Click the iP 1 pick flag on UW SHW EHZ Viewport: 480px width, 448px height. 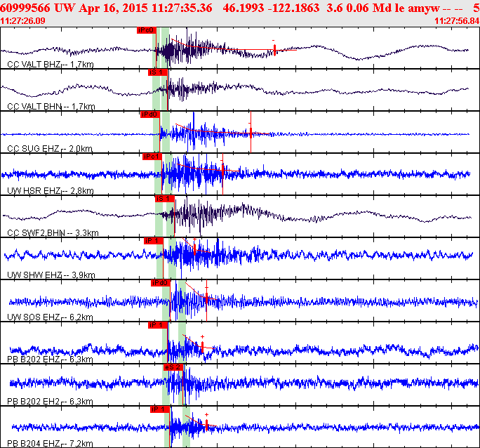(x=154, y=241)
